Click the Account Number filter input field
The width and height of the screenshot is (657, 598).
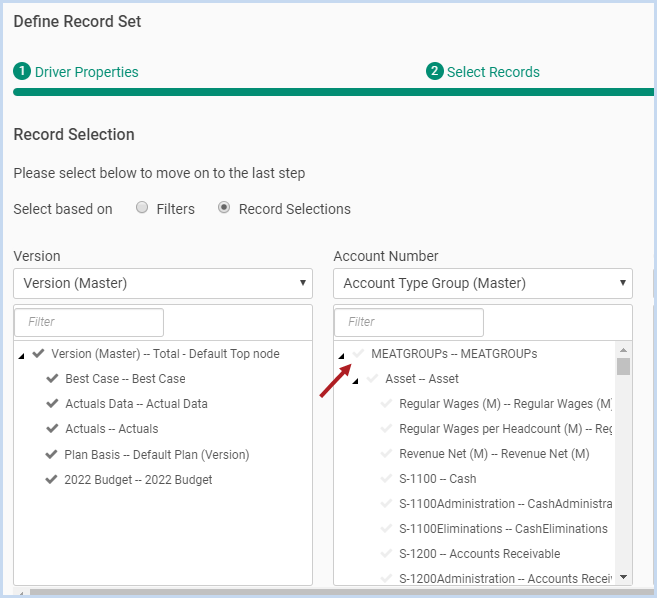tap(409, 322)
